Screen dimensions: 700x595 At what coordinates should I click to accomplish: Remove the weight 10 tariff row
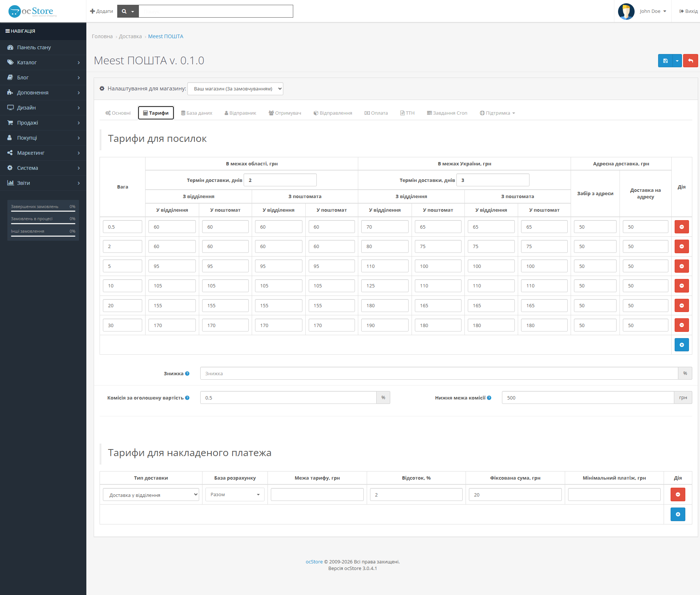[682, 286]
